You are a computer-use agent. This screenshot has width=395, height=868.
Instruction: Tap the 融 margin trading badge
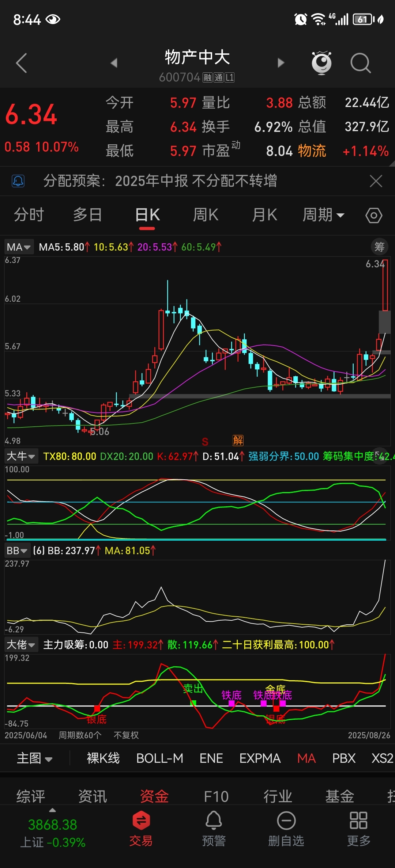(208, 77)
